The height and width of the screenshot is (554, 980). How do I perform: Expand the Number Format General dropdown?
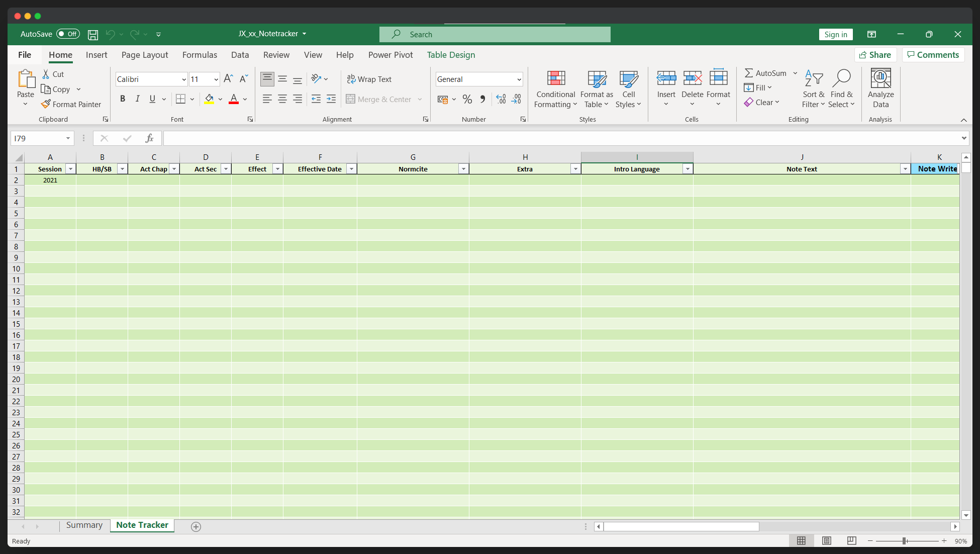pyautogui.click(x=519, y=79)
